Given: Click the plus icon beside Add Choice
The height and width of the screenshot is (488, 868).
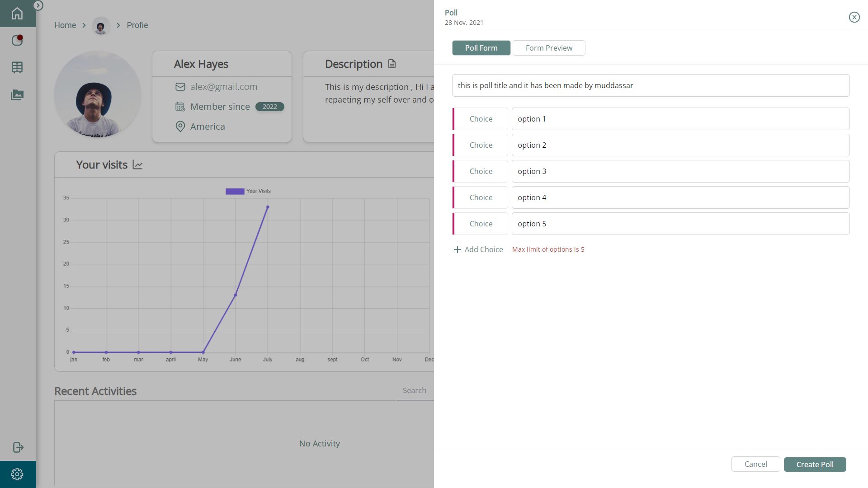Looking at the screenshot, I should pos(458,249).
